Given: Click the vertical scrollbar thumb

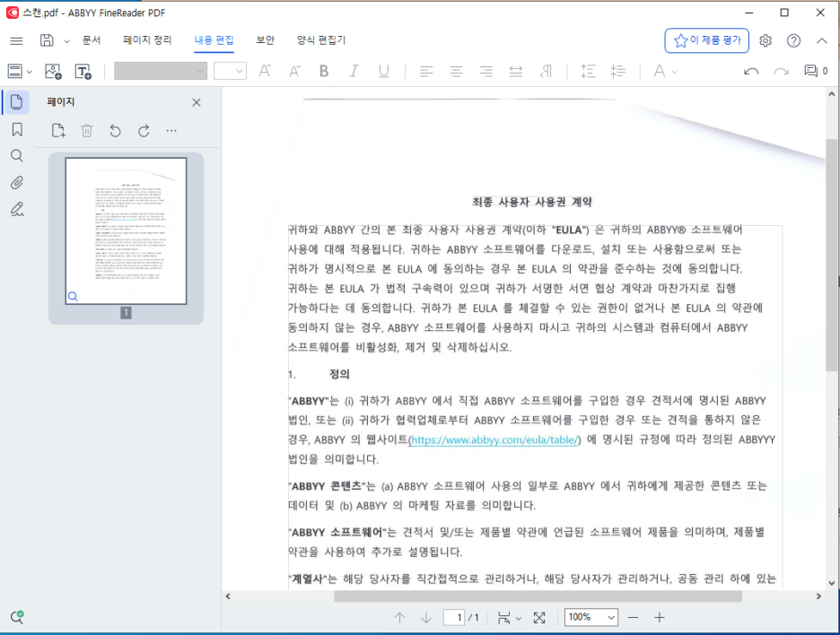Looking at the screenshot, I should (831, 256).
